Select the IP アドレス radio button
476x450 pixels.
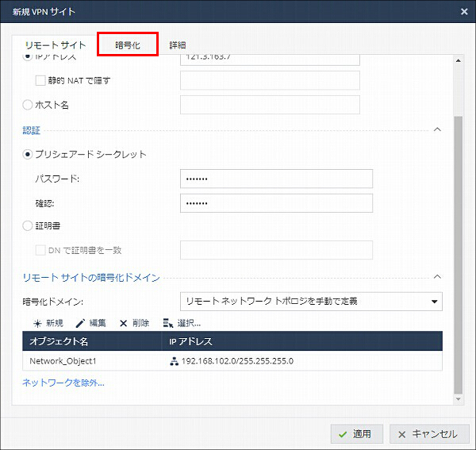(28, 57)
